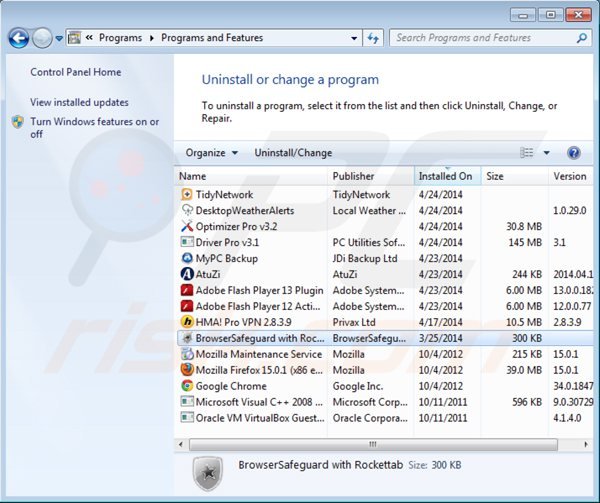Image resolution: width=600 pixels, height=503 pixels.
Task: Click the Driver Pro v3.1 icon
Action: [187, 242]
